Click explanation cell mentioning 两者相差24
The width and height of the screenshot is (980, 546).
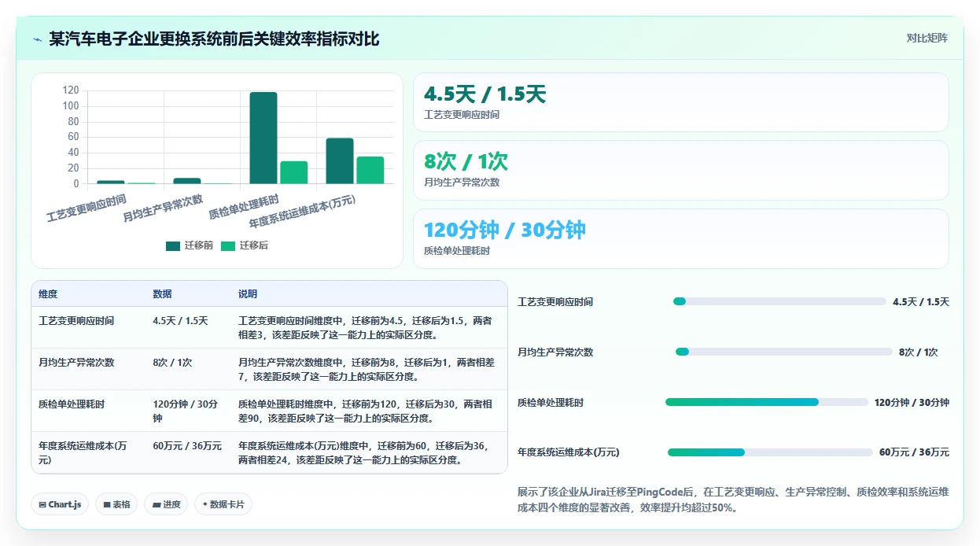[x=368, y=452]
